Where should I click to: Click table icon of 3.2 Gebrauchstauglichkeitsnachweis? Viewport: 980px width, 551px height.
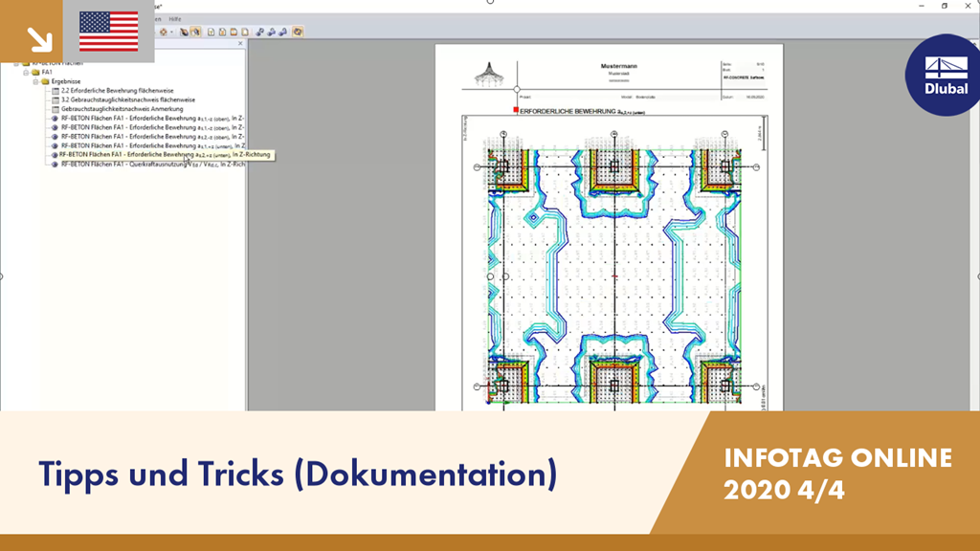coord(56,99)
